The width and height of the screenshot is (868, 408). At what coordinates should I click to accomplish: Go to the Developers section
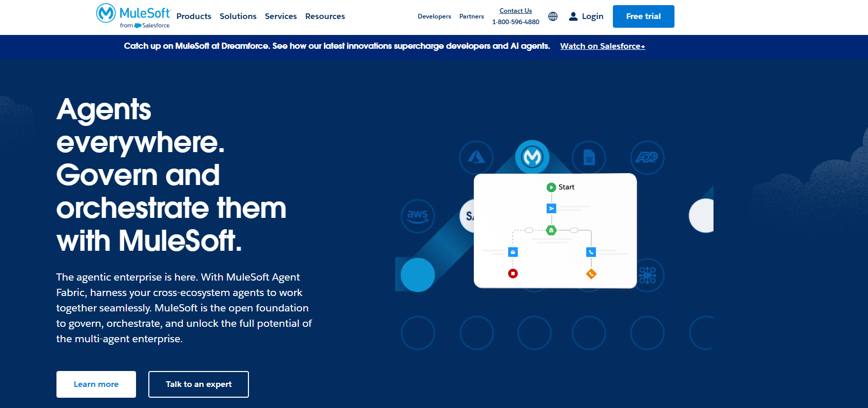[x=434, y=16]
